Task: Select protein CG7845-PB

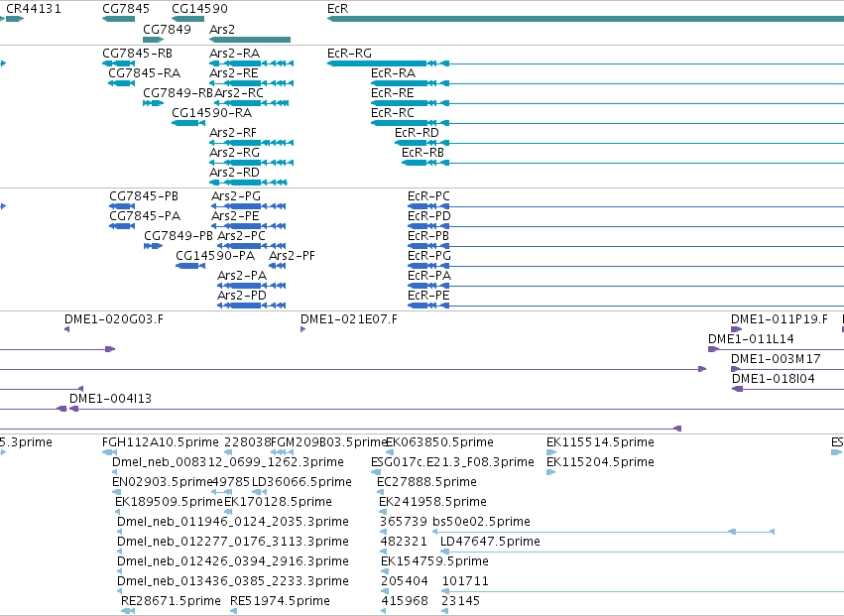Action: click(x=144, y=196)
